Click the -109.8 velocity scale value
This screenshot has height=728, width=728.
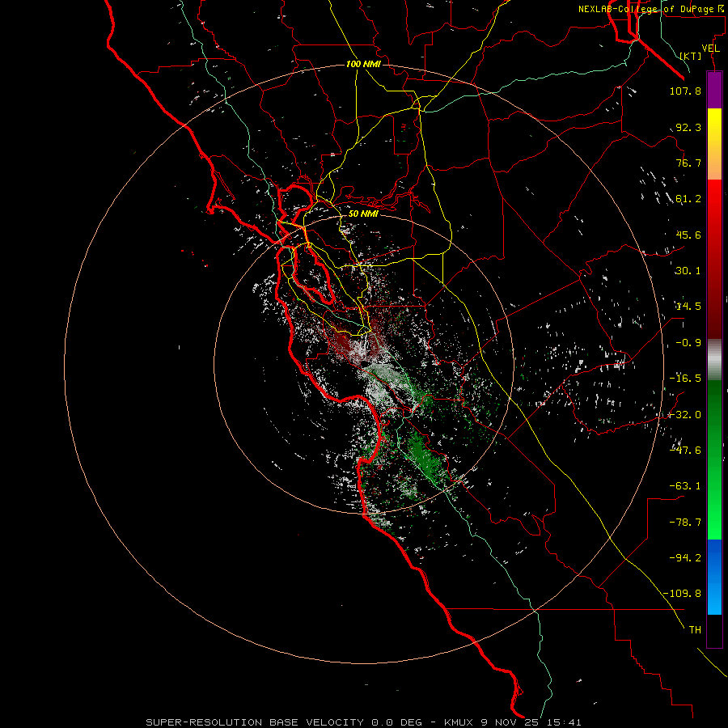pos(682,594)
